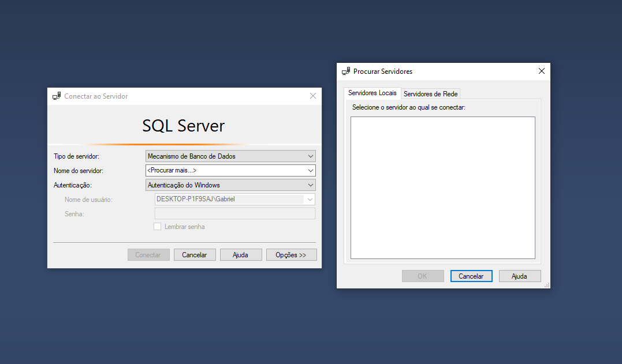622x364 pixels.
Task: Click OK in Procurar Servidores dialog
Action: tap(423, 276)
